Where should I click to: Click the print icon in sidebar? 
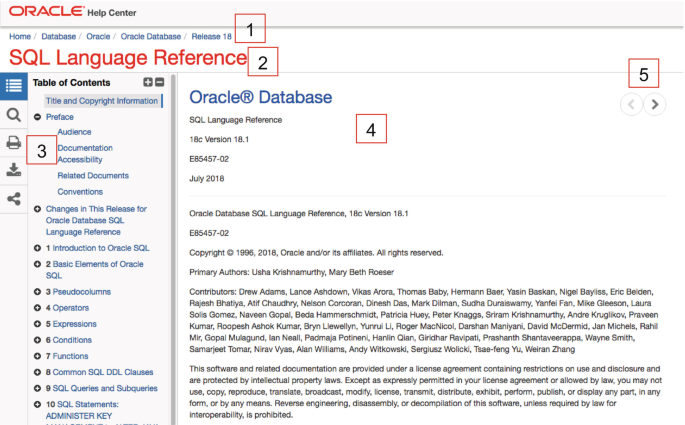[x=13, y=143]
